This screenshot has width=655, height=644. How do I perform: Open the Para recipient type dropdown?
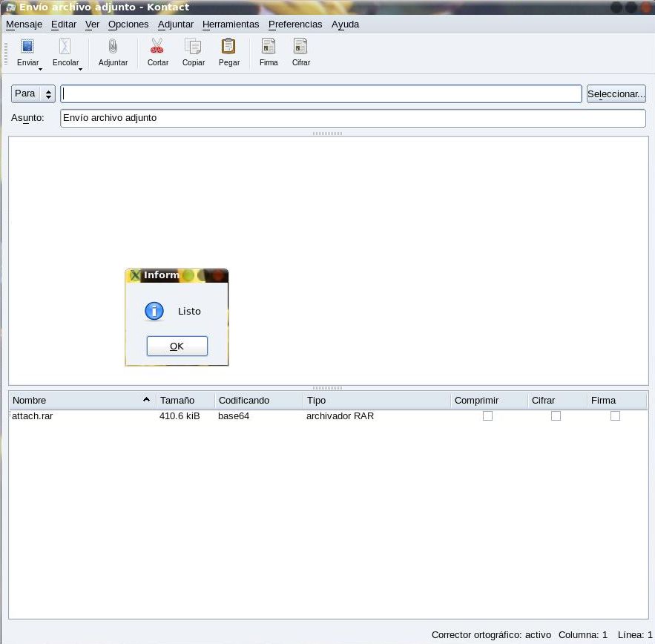(33, 93)
